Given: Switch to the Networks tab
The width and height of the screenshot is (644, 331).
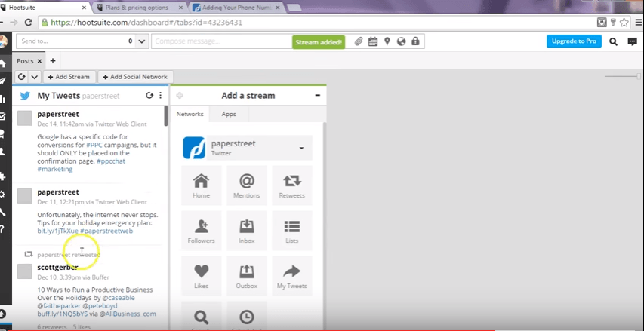Looking at the screenshot, I should tap(190, 114).
